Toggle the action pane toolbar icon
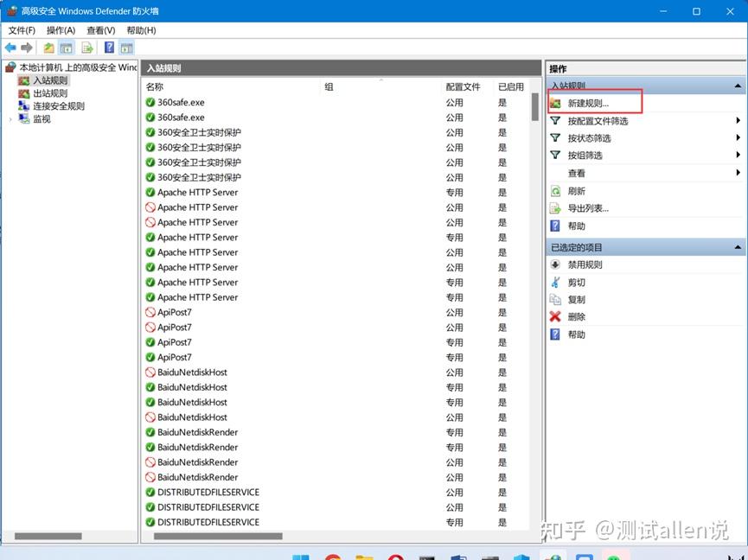Viewport: 748px width, 560px height. 126,48
